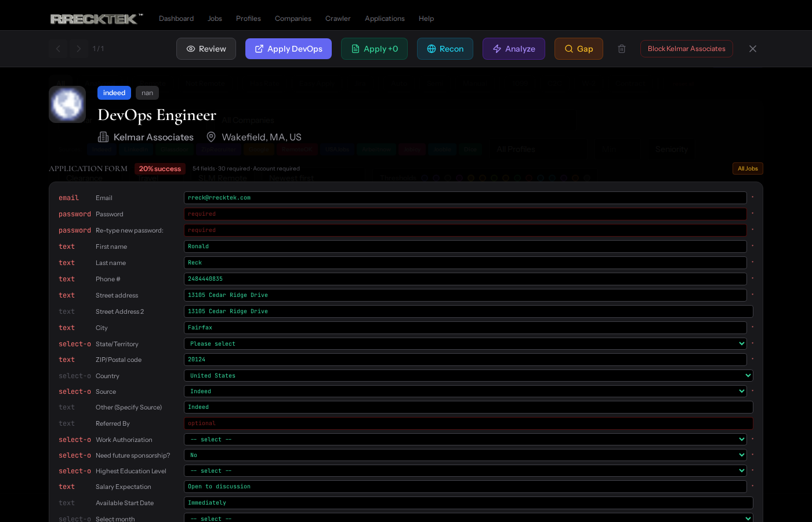The width and height of the screenshot is (812, 522).
Task: Click the Password required field
Action: tap(465, 214)
